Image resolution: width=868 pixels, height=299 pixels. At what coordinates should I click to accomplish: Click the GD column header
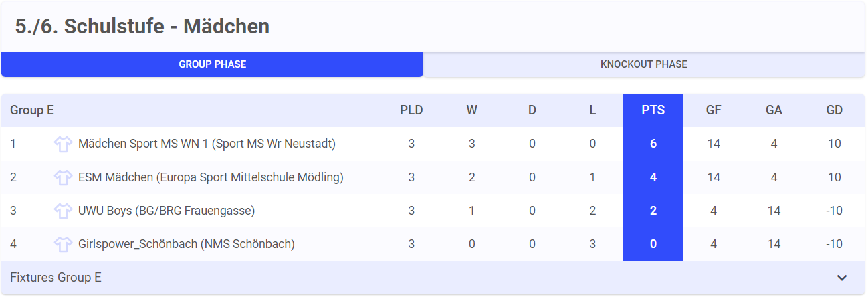[834, 110]
